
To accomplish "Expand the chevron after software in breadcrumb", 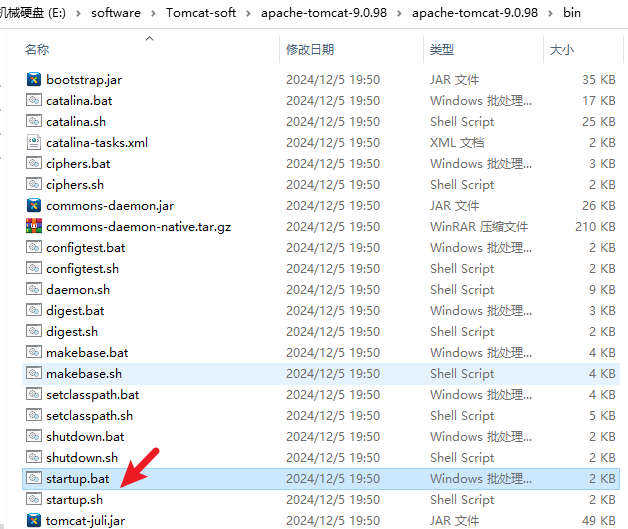I will [x=153, y=13].
